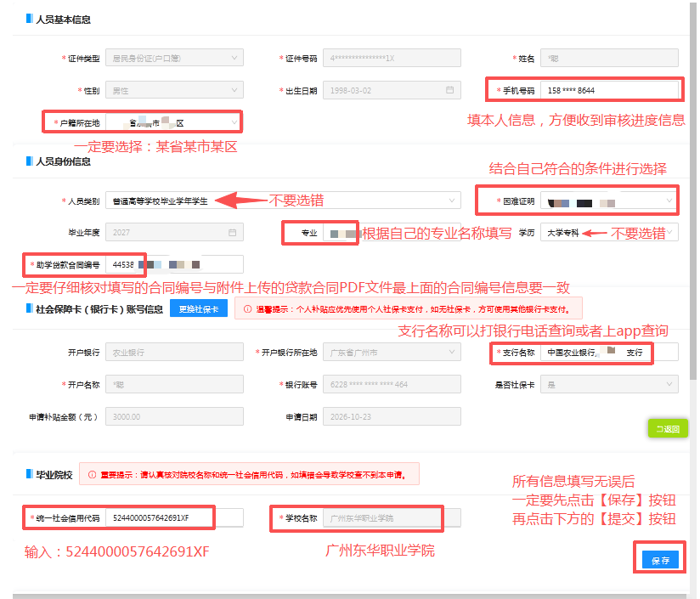Image resolution: width=700 pixels, height=599 pixels.
Task: Expand the 人员类别 dropdown
Action: pos(283,201)
